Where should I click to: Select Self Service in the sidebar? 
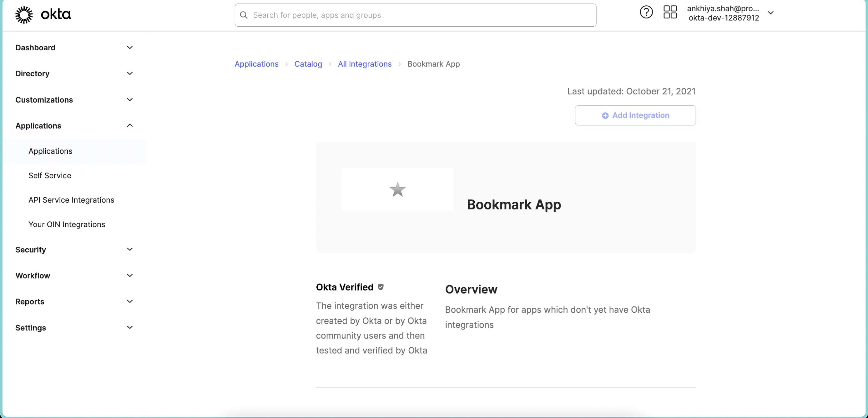pyautogui.click(x=49, y=175)
